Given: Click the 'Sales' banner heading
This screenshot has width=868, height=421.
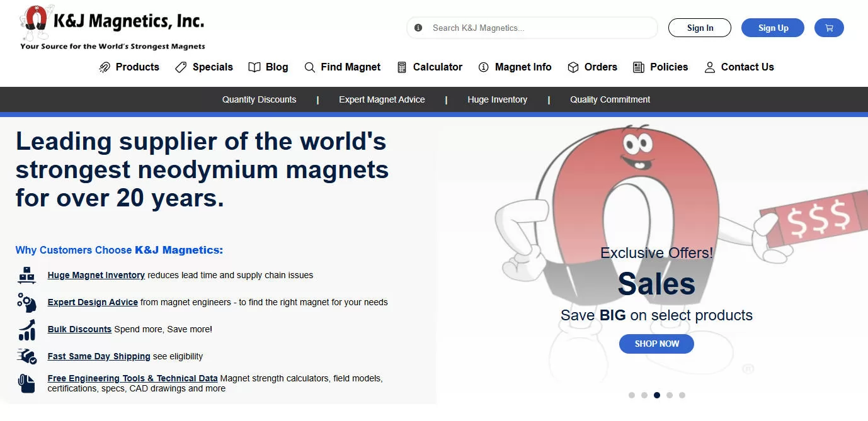Looking at the screenshot, I should [656, 283].
